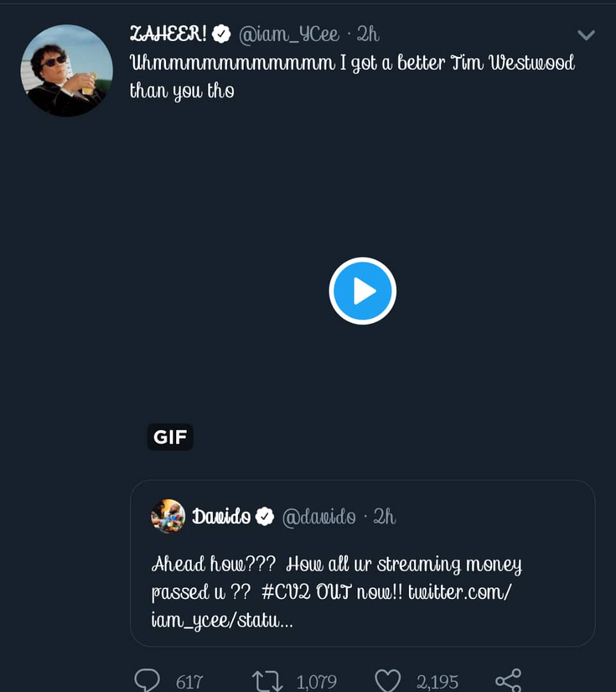The height and width of the screenshot is (692, 616).
Task: Open ZAHEER!'s profile picture
Action: 67,70
